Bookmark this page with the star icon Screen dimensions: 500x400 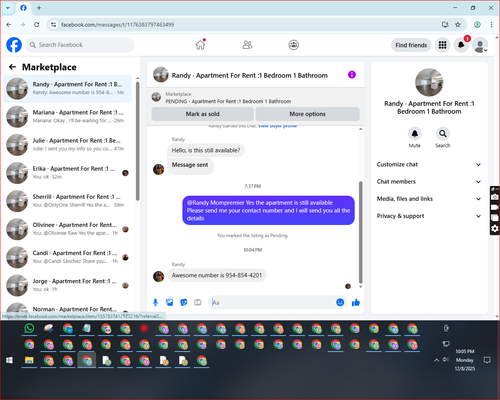458,24
